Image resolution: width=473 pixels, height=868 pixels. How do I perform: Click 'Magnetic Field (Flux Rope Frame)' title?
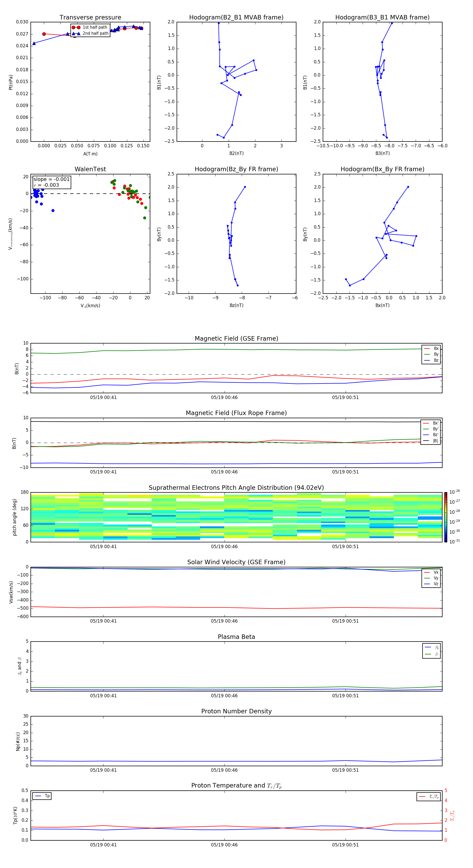point(236,413)
